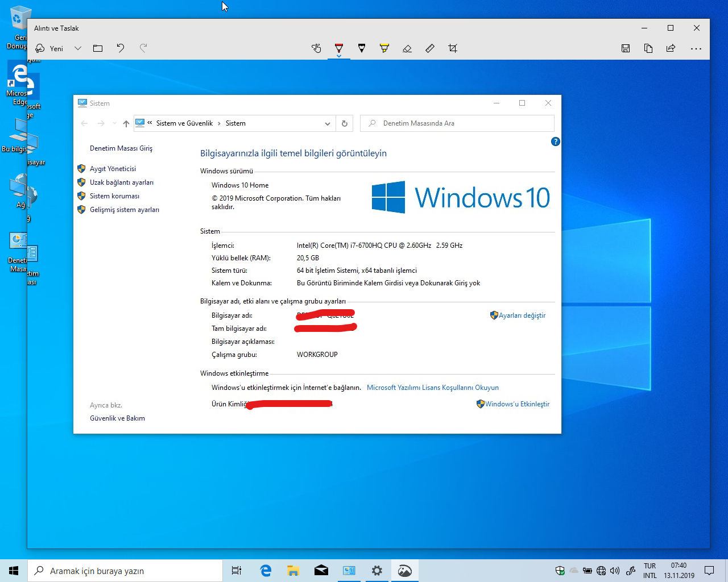The height and width of the screenshot is (582, 728).
Task: Check battery status in the tray
Action: [x=588, y=571]
